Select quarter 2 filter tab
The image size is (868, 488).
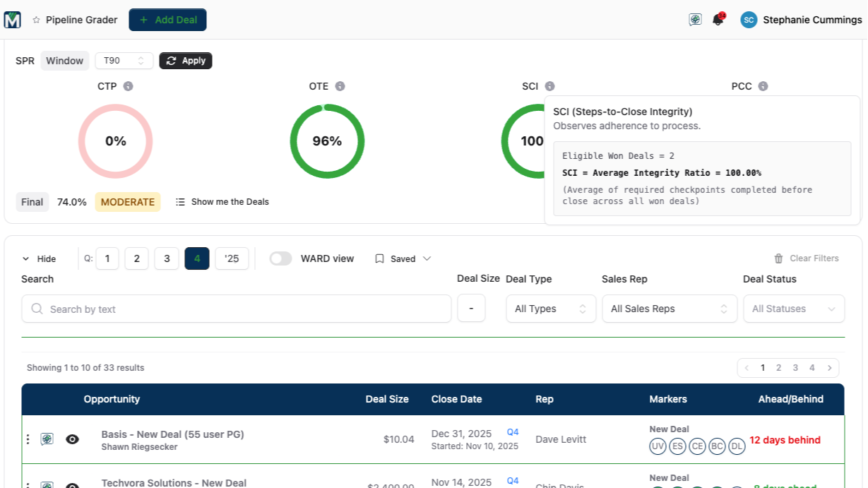(x=136, y=258)
